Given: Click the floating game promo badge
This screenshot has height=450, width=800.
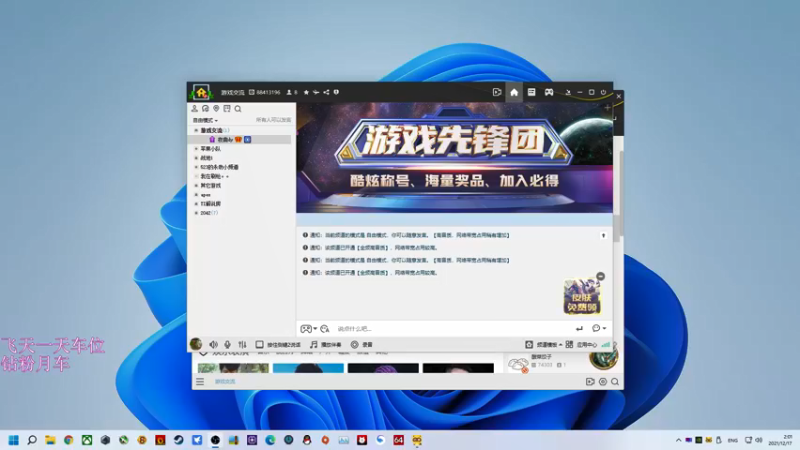Looking at the screenshot, I should [582, 297].
